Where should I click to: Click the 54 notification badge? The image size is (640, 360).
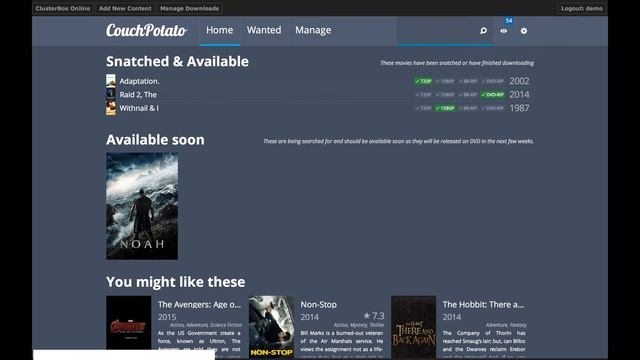point(509,21)
